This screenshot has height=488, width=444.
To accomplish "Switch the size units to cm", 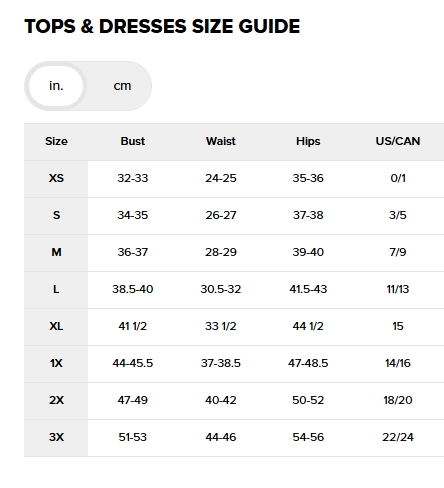I will (x=122, y=86).
